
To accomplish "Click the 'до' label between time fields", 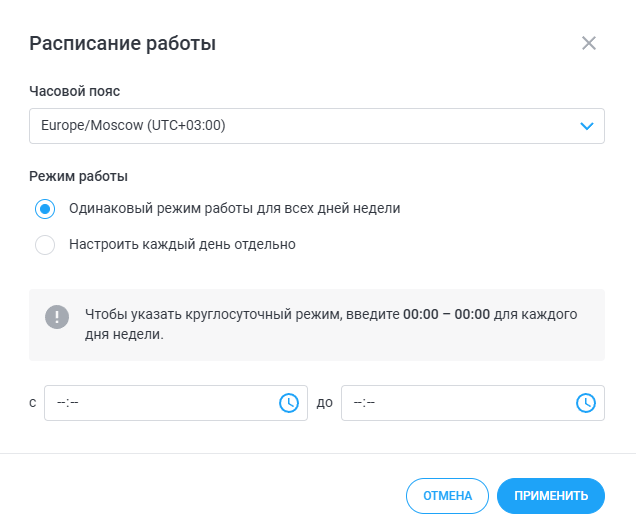I will (x=324, y=403).
